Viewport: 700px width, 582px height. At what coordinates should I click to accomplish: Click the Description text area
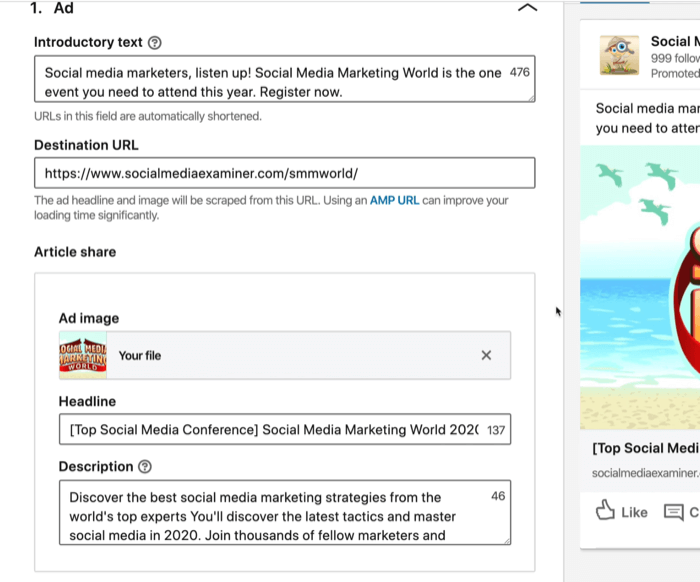click(x=285, y=512)
